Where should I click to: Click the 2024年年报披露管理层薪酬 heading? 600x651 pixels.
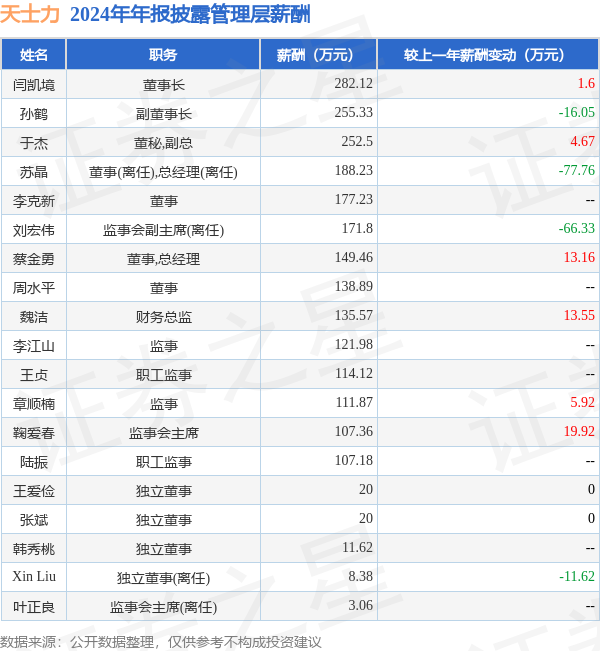click(190, 15)
